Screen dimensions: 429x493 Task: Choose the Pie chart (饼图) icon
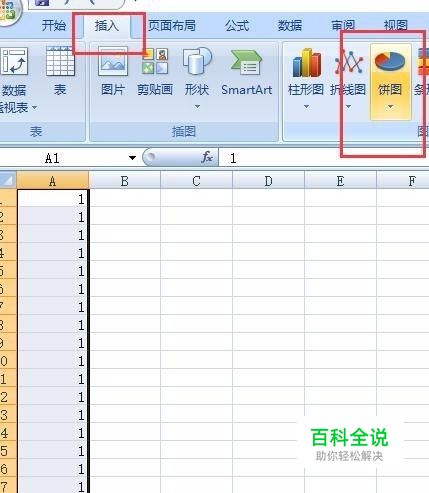click(390, 61)
